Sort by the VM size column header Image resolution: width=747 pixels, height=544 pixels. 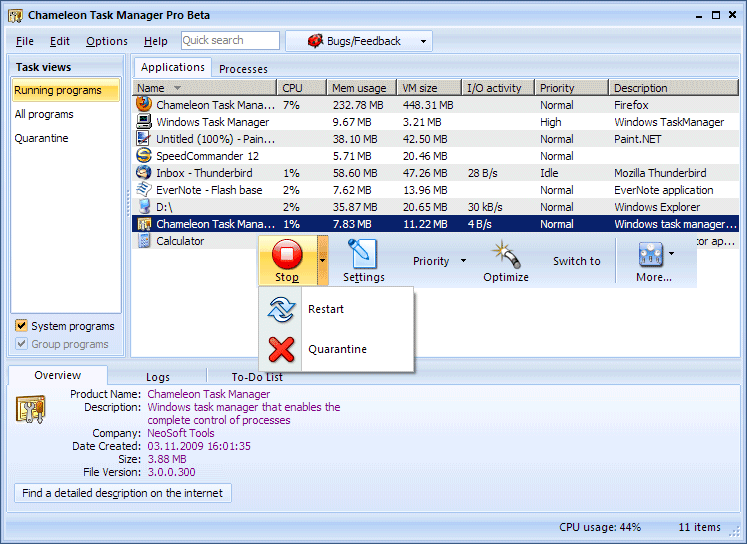[x=429, y=88]
